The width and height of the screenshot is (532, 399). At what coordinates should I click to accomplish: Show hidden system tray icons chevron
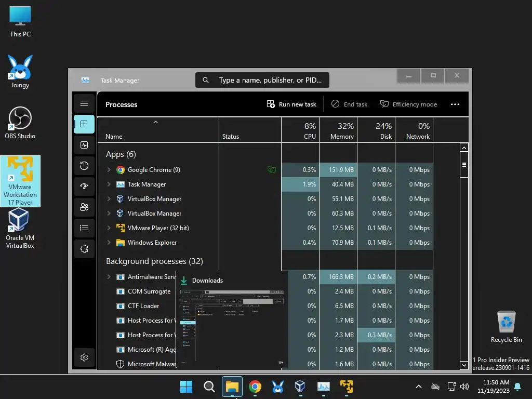pyautogui.click(x=419, y=387)
